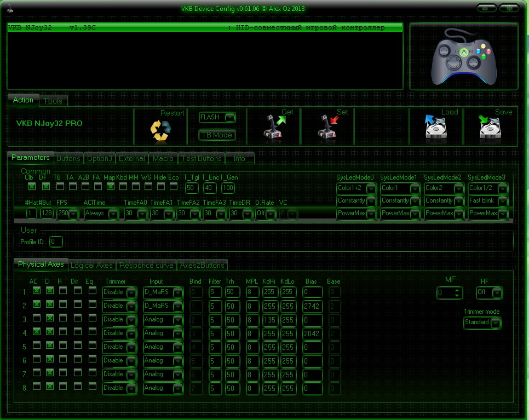Switch to the Tools tab
The width and height of the screenshot is (529, 420).
pyautogui.click(x=53, y=101)
